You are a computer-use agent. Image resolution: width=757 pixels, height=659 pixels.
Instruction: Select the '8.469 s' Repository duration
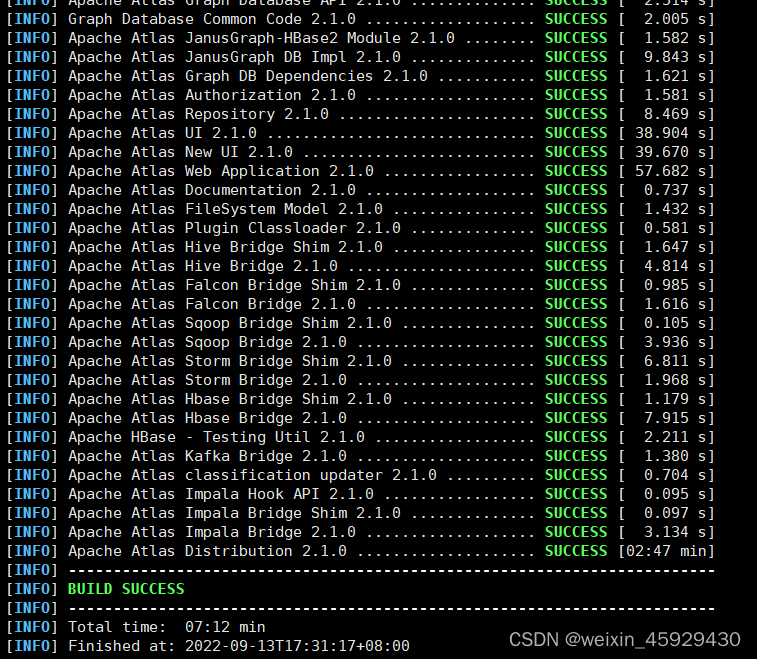(x=675, y=114)
